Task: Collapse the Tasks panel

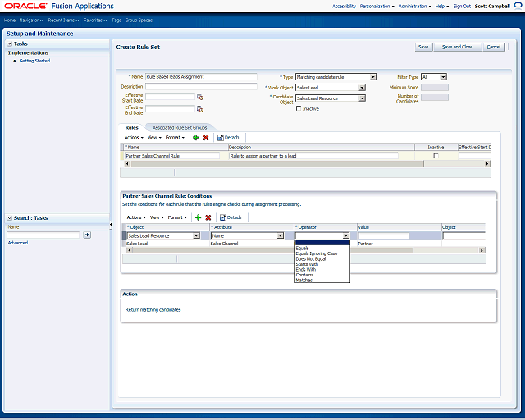Action: (x=10, y=43)
